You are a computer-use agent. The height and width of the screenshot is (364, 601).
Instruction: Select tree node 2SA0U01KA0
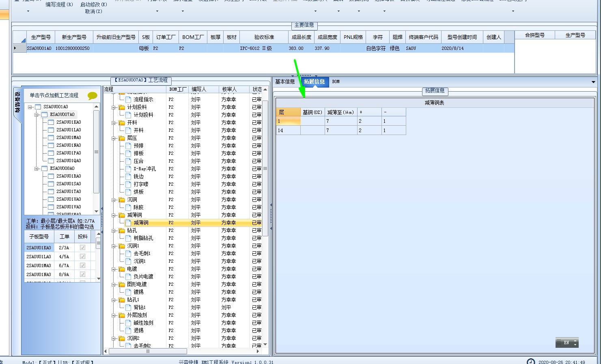[x=69, y=122]
